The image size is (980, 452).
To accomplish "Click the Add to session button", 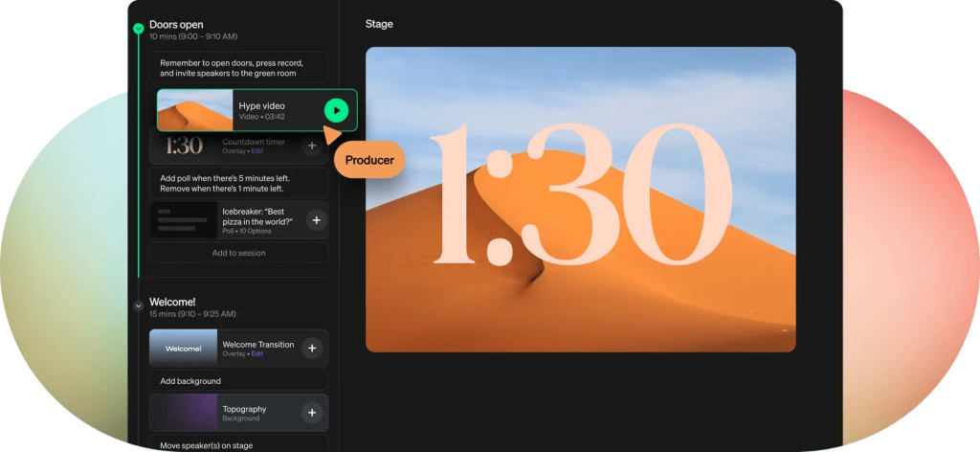I will (238, 253).
